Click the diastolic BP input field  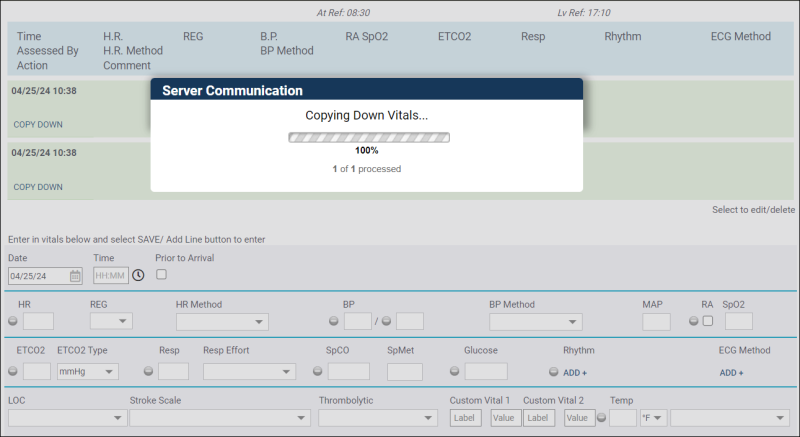pyautogui.click(x=410, y=321)
